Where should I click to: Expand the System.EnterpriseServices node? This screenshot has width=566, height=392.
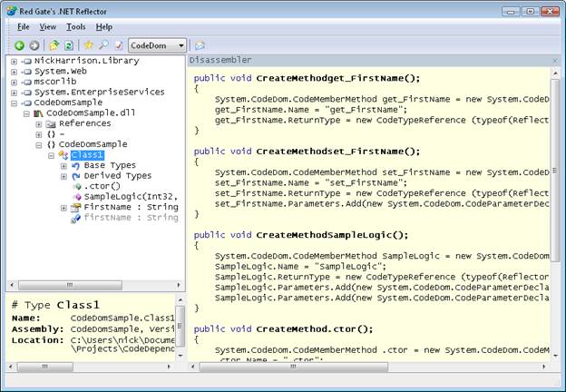pos(14,93)
